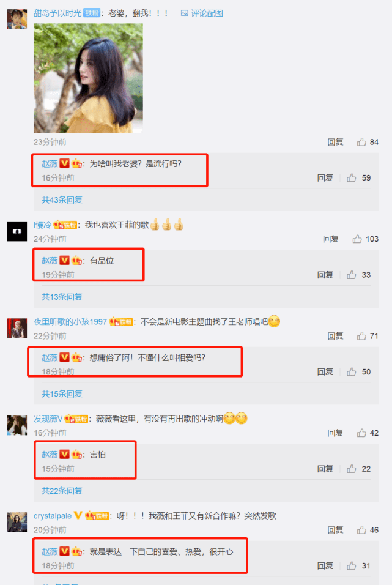Viewport: 392px width, 585px height.
Task: Expand 共15条回复 replies
Action: coord(62,394)
